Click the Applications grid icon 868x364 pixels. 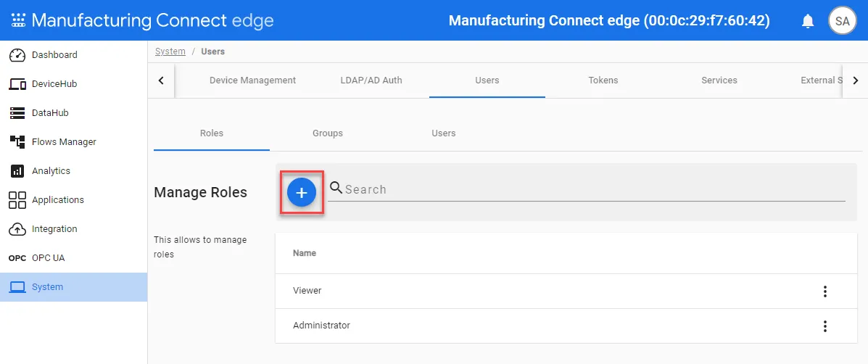tap(17, 199)
